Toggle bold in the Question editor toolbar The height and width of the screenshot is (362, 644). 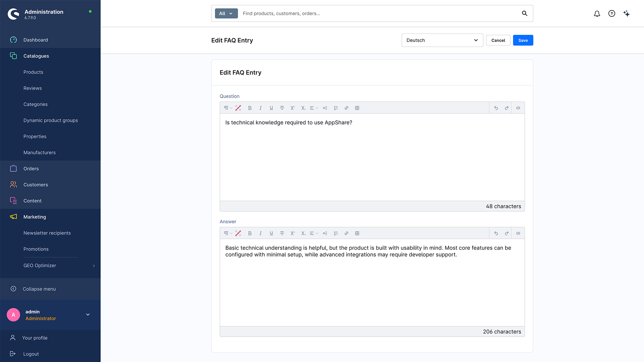tap(250, 108)
